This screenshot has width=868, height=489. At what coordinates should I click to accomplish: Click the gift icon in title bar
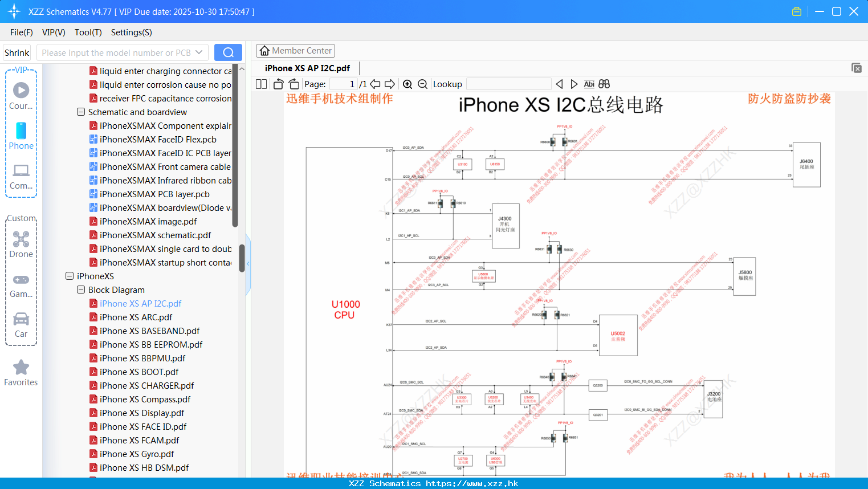coord(797,11)
